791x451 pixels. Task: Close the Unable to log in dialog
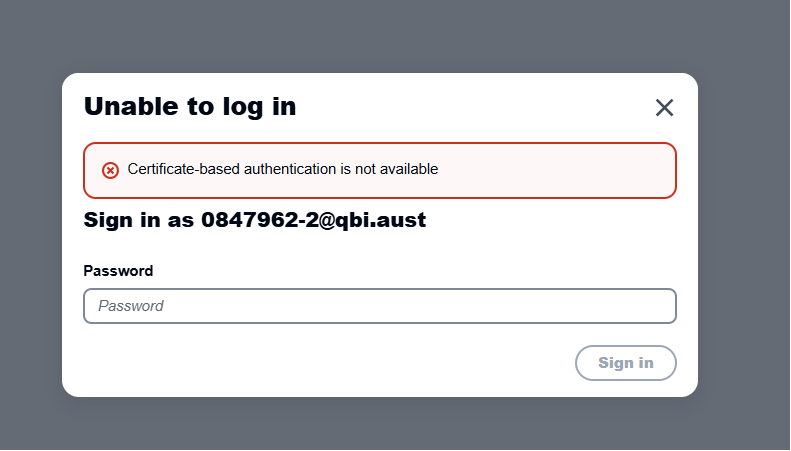(x=664, y=107)
